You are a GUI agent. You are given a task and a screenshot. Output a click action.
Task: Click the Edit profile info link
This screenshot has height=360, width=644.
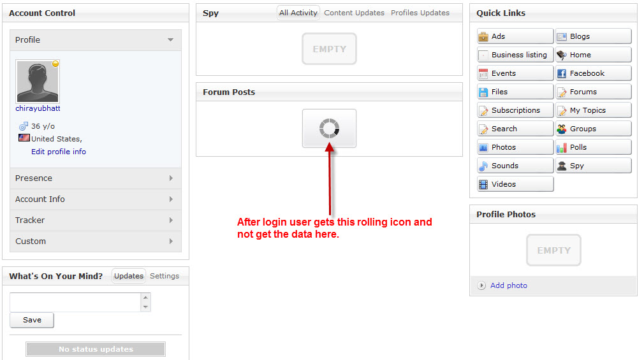(x=59, y=152)
